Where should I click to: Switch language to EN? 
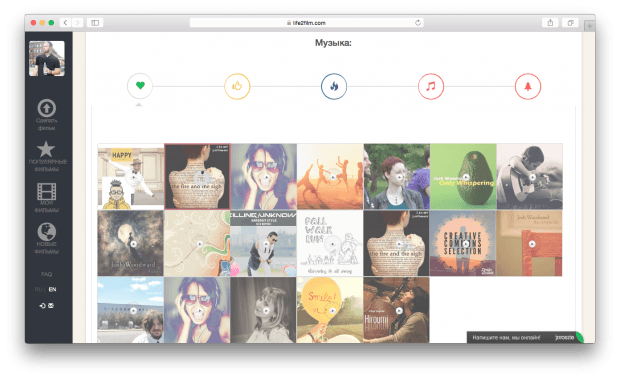pos(52,289)
